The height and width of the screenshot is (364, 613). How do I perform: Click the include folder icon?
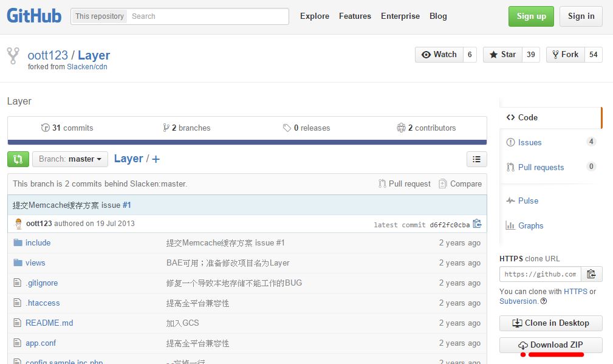pos(18,242)
